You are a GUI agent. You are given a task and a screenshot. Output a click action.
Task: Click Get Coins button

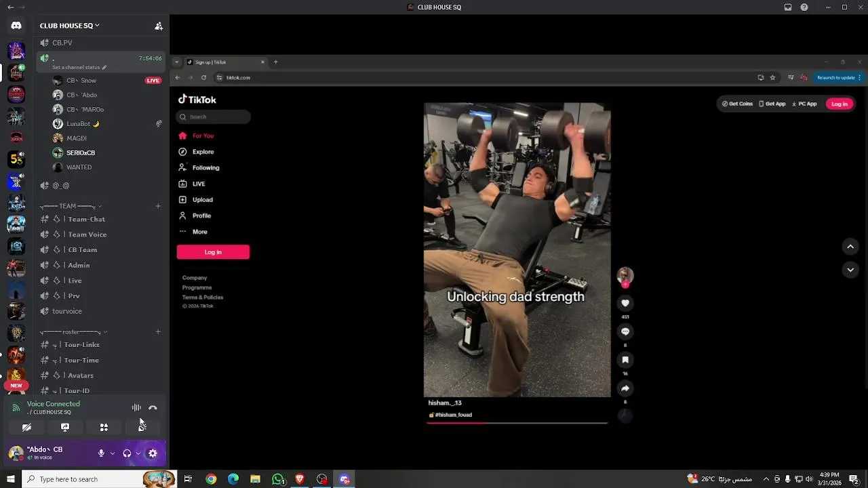point(737,104)
